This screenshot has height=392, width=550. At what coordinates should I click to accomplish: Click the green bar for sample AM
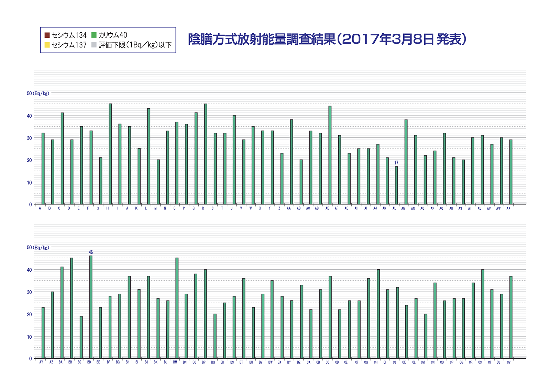pos(406,162)
